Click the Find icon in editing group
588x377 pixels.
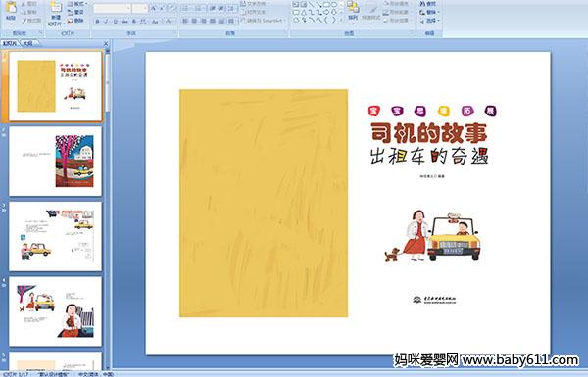tap(428, 4)
